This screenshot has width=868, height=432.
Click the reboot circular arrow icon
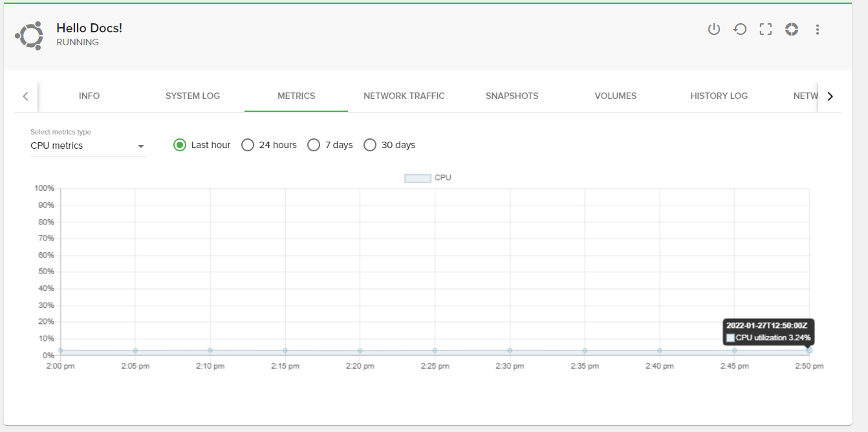(x=740, y=29)
